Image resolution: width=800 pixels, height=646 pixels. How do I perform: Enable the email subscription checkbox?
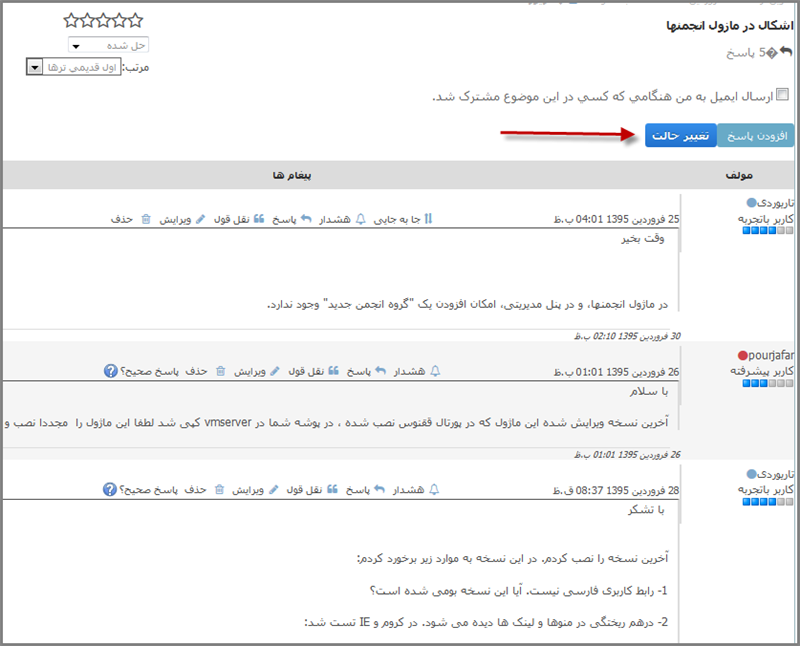782,95
